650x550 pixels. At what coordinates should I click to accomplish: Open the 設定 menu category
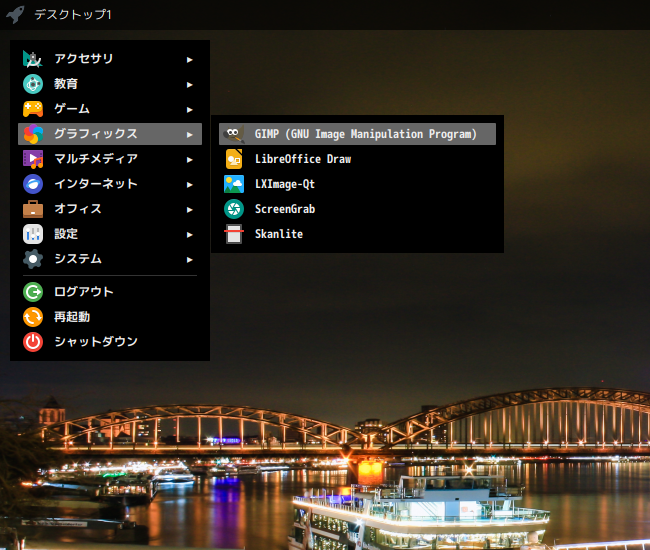point(110,234)
